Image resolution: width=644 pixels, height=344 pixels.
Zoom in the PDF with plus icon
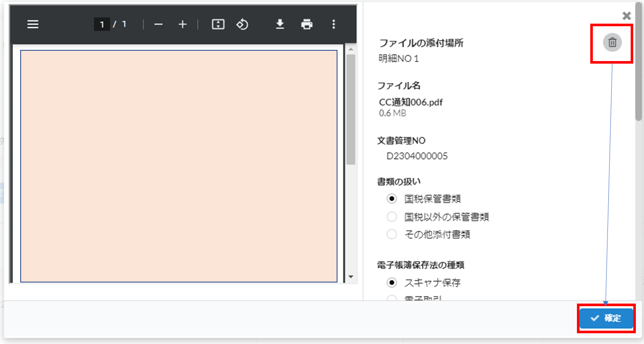click(183, 25)
